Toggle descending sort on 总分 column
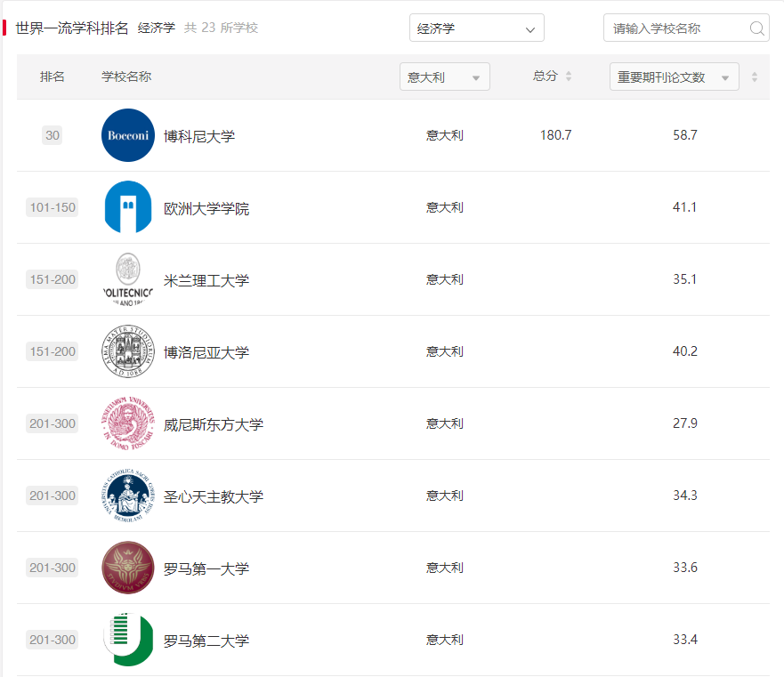The width and height of the screenshot is (784, 677). pyautogui.click(x=569, y=80)
